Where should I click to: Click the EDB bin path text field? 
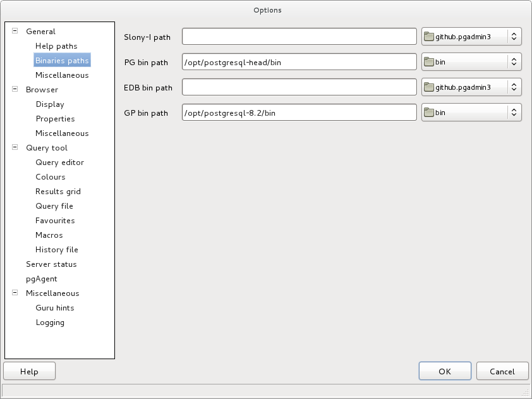pyautogui.click(x=299, y=87)
